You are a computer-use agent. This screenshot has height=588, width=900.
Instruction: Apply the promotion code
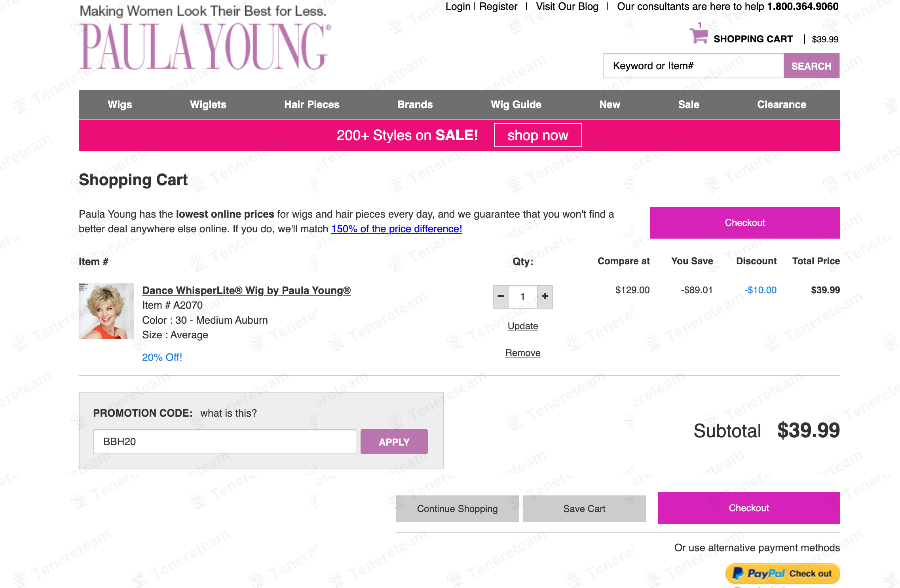point(394,442)
